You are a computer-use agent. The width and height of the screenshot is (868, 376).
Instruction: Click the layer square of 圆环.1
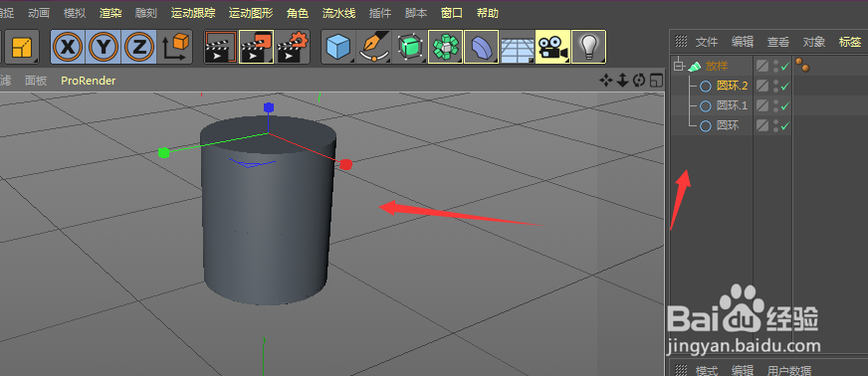pyautogui.click(x=762, y=105)
